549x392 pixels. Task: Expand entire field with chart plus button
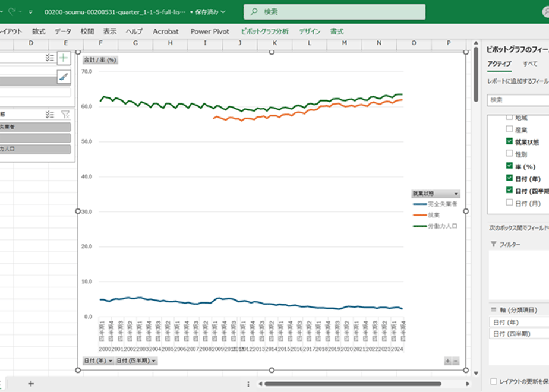pos(447,361)
